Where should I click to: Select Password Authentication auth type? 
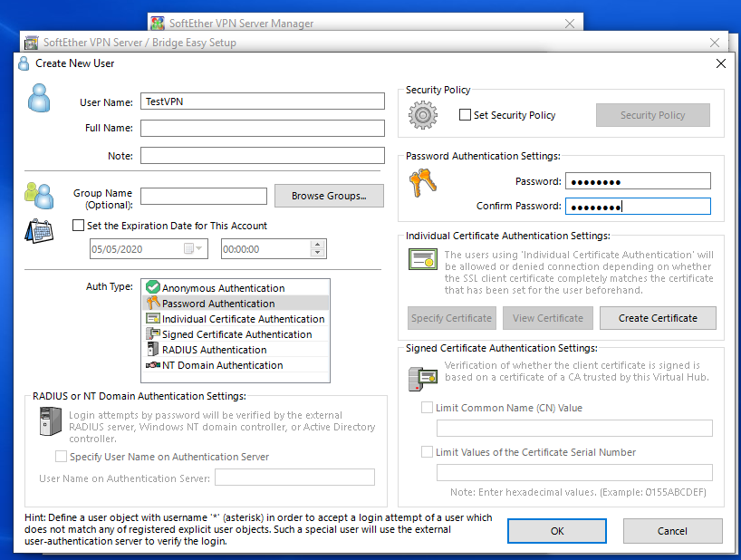pos(236,304)
